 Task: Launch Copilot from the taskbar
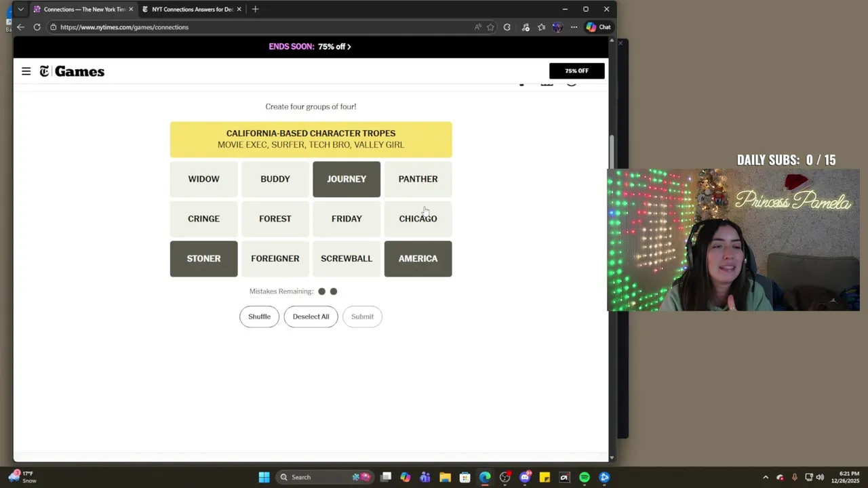(406, 477)
